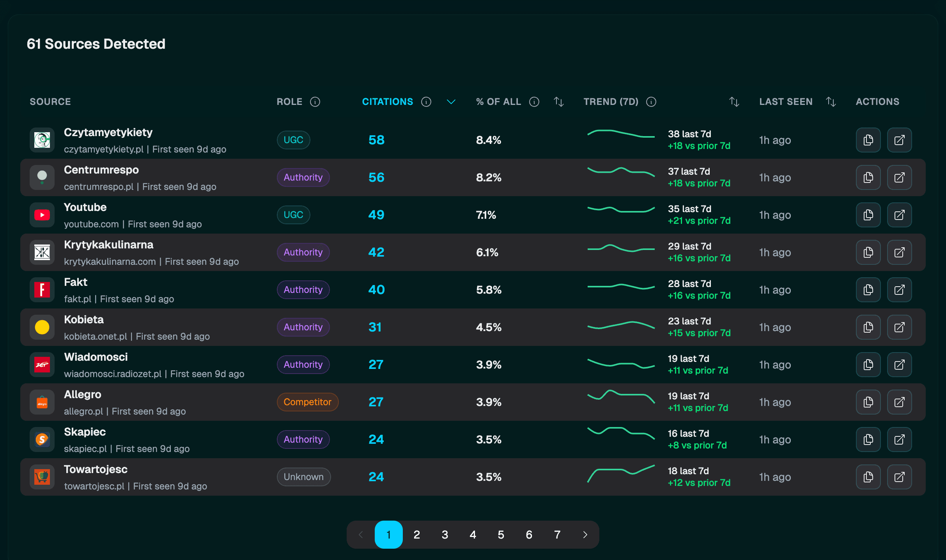The height and width of the screenshot is (560, 946).
Task: Click the Competitor badge on Allegro row
Action: click(308, 402)
